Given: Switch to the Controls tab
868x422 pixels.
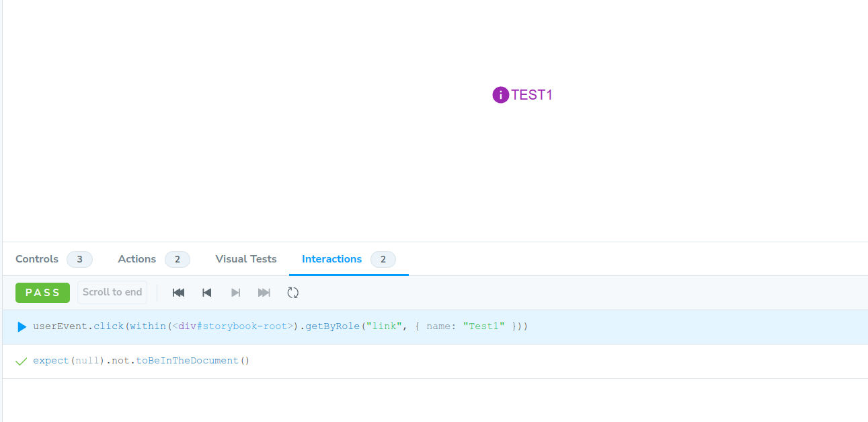Looking at the screenshot, I should 54,259.
